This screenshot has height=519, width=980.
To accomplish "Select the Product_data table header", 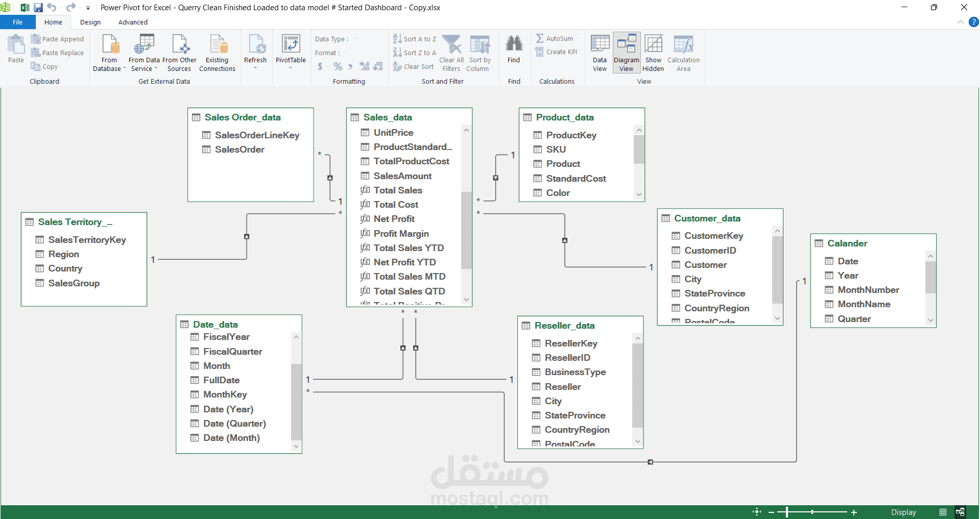I will pyautogui.click(x=582, y=117).
